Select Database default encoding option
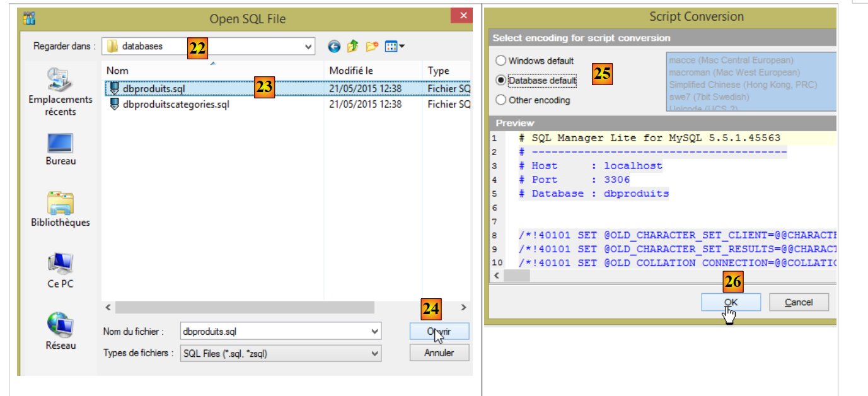The width and height of the screenshot is (868, 396). click(x=501, y=81)
